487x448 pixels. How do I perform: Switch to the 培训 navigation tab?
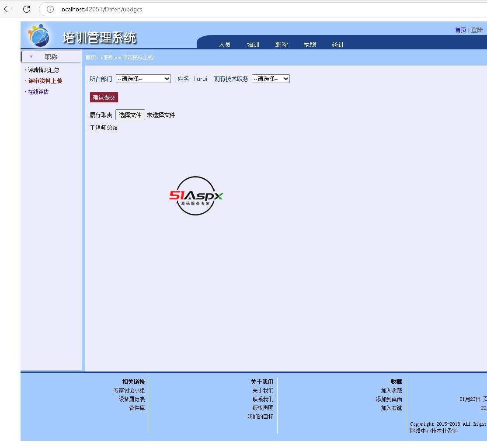click(x=253, y=45)
